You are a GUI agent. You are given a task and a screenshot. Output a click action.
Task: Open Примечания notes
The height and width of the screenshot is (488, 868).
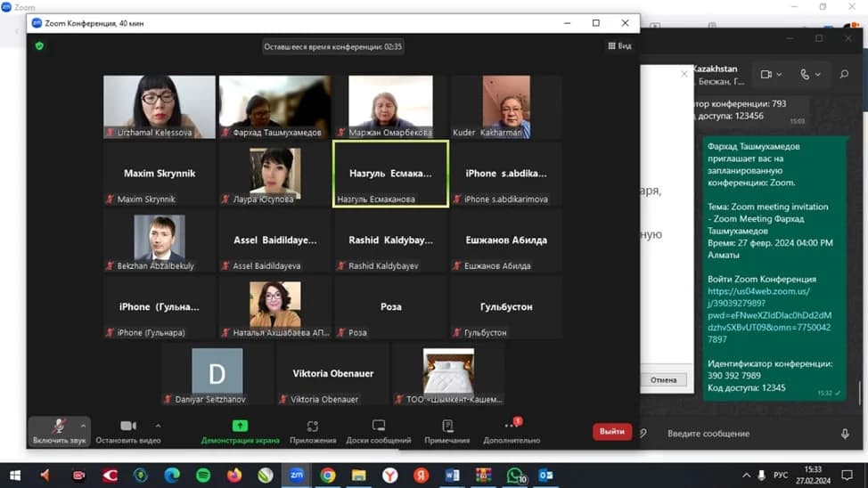click(447, 432)
